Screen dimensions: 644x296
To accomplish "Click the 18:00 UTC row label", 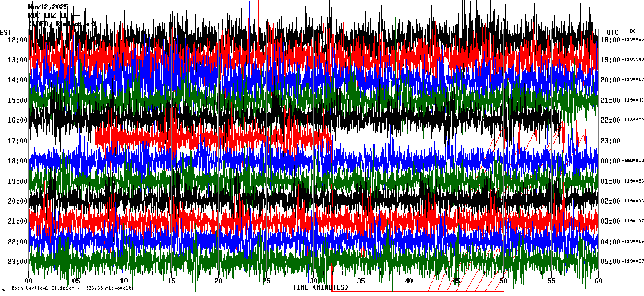I will (x=610, y=39).
